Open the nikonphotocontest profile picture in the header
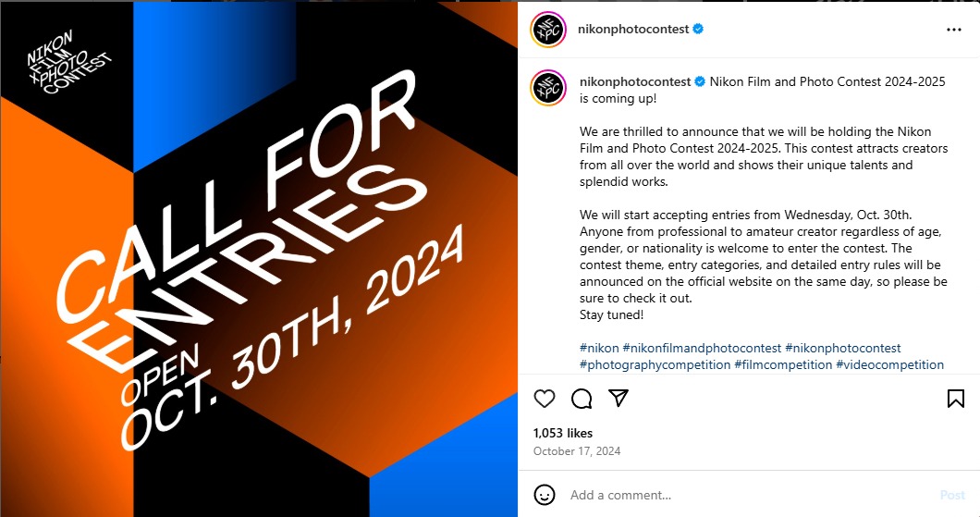This screenshot has width=980, height=517. pyautogui.click(x=548, y=30)
